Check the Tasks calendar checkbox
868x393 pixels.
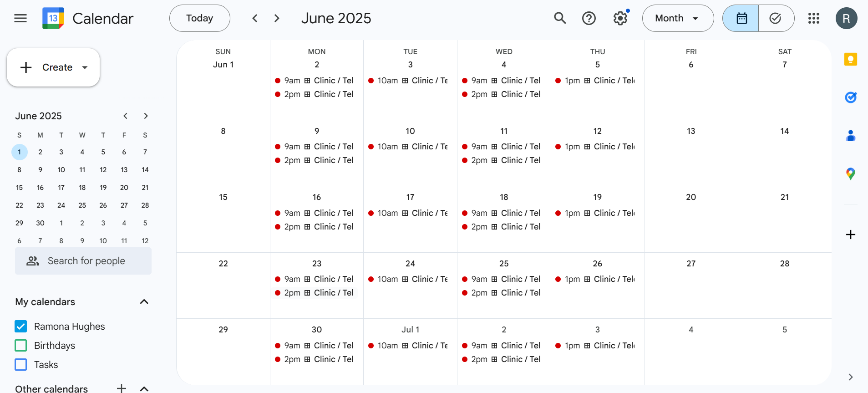[21, 365]
